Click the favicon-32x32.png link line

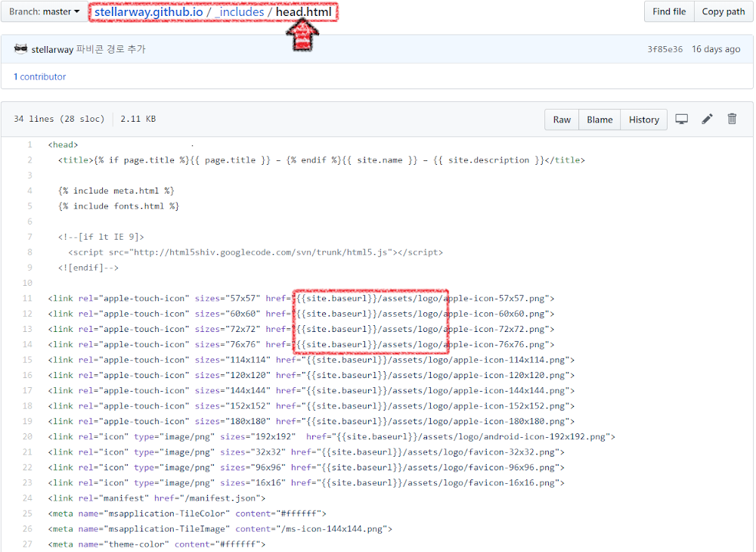(x=306, y=452)
